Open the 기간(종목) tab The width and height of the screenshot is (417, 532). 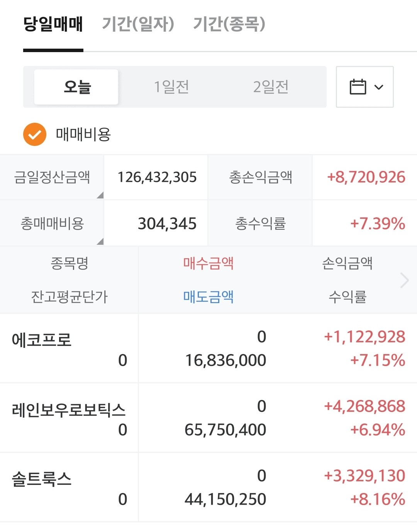[x=229, y=24]
